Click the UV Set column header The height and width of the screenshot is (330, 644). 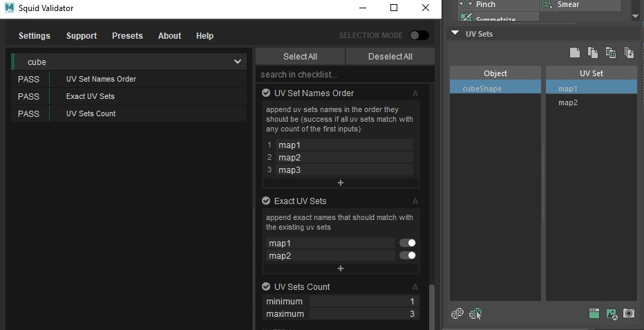tap(591, 73)
